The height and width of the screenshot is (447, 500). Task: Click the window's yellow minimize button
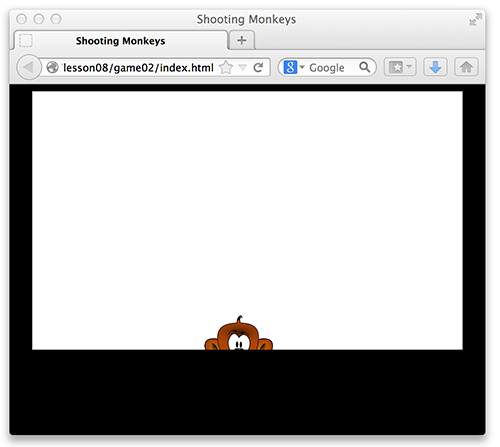[x=39, y=19]
